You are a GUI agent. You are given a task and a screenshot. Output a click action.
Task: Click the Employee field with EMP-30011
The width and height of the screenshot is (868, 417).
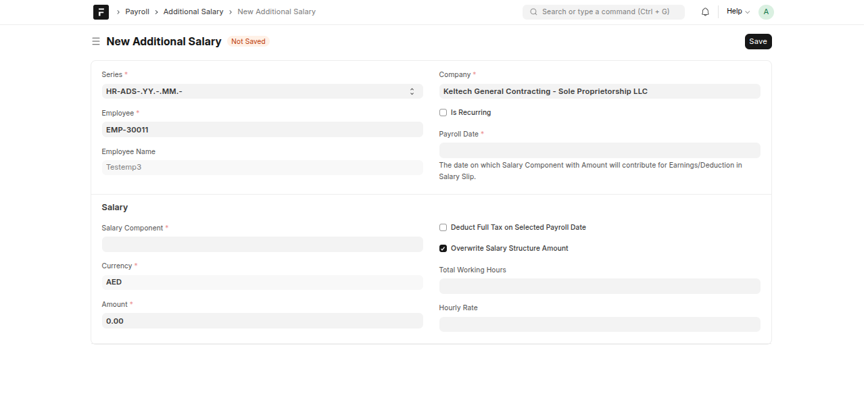262,130
